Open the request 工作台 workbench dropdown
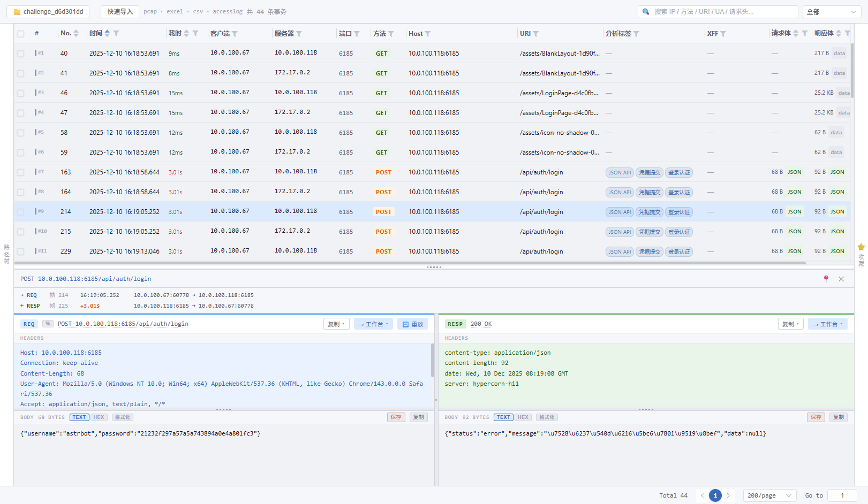This screenshot has height=504, width=868. click(x=373, y=324)
